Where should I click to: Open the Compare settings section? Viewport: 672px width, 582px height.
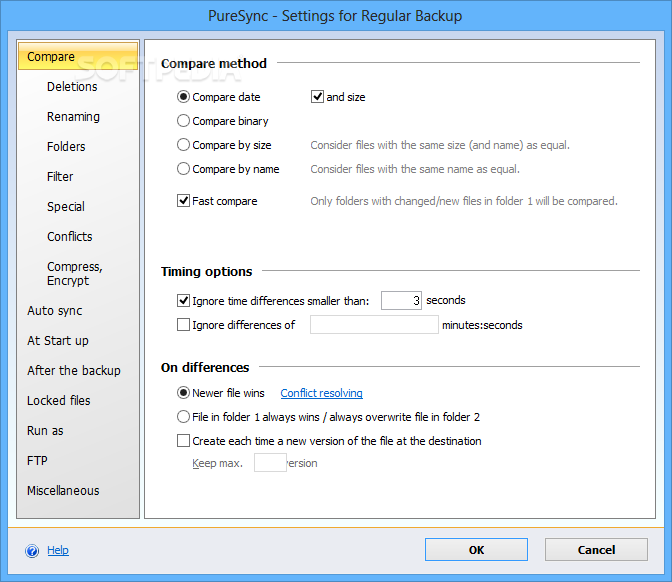coord(78,56)
